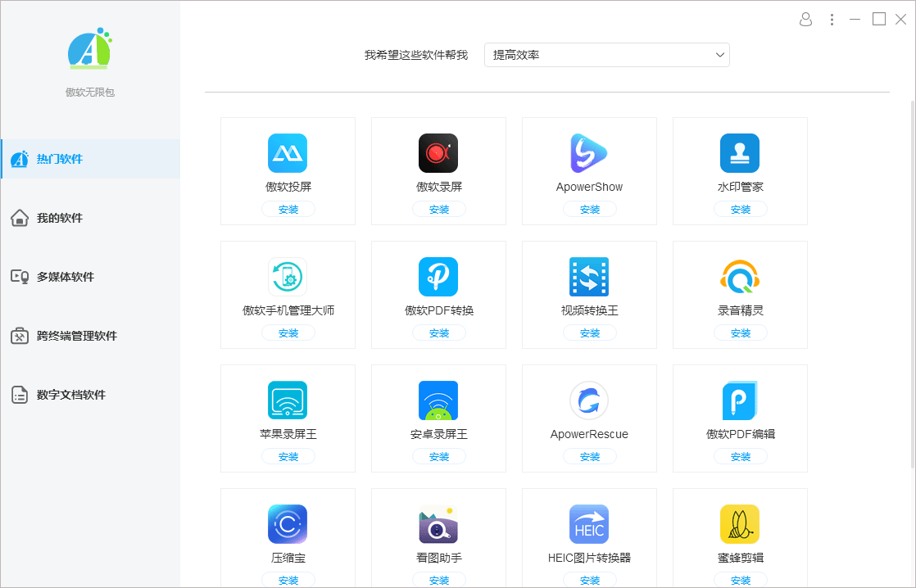The height and width of the screenshot is (588, 916).
Task: Click the ApowerShow app icon
Action: (x=589, y=153)
